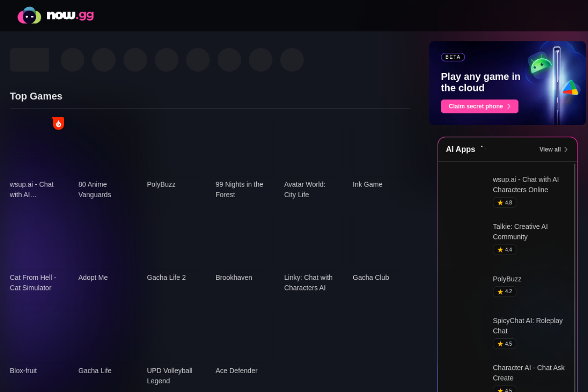
Task: Open the Brookhaven game
Action: point(234,278)
